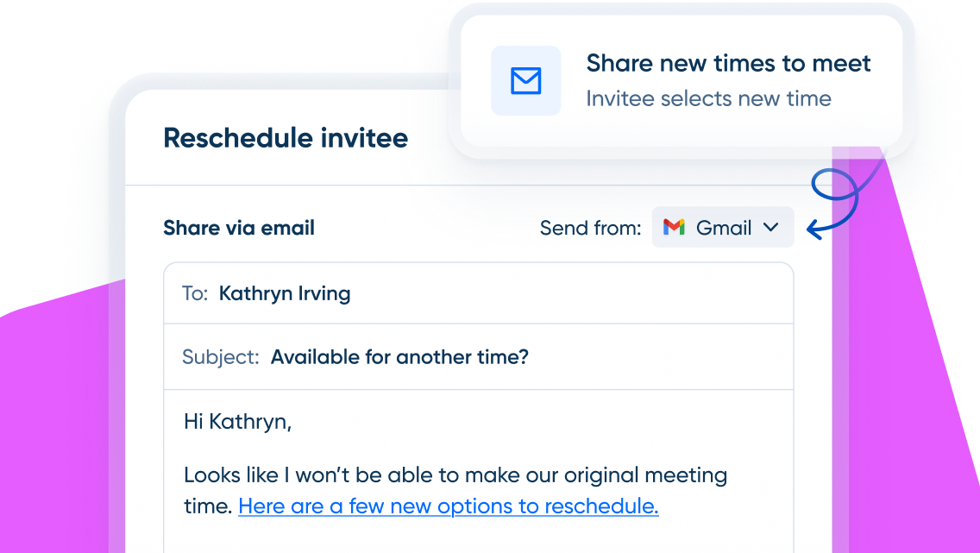Image resolution: width=980 pixels, height=553 pixels.
Task: Open the new options to reschedule link
Action: point(448,506)
